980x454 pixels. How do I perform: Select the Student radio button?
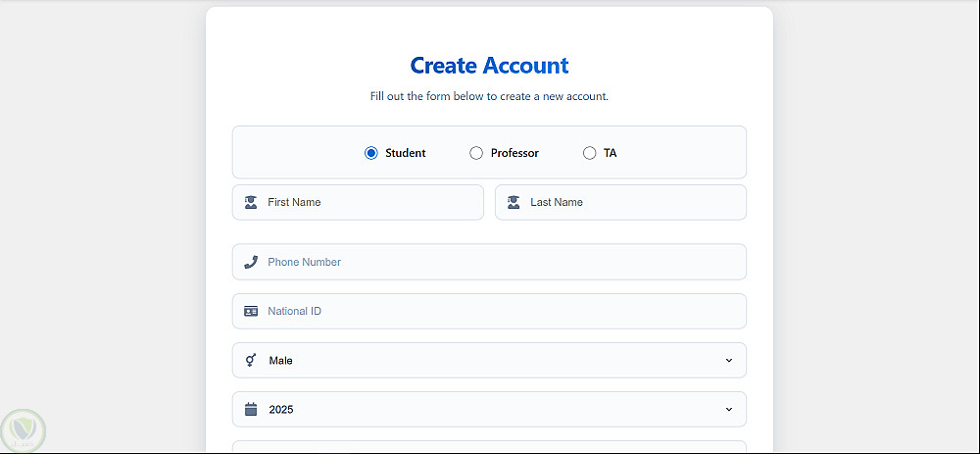coord(371,153)
